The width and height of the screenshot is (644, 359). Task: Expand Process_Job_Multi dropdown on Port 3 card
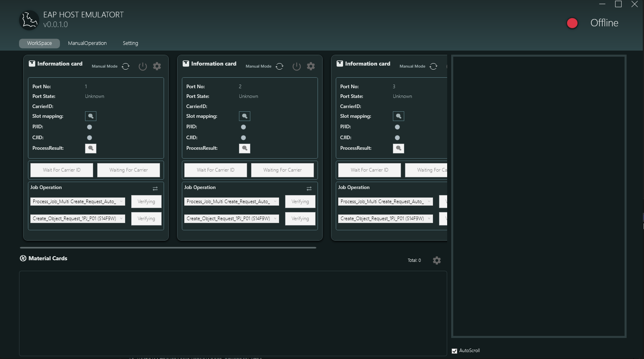click(429, 202)
